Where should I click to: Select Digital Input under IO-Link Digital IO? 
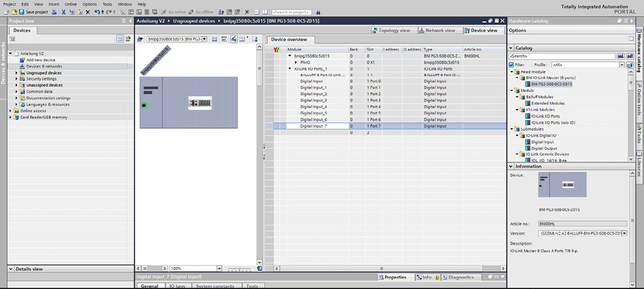pos(543,142)
